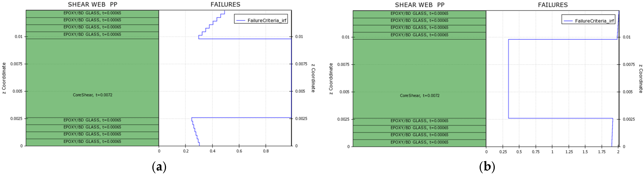Click the (b) subfigure caption label
The image size is (644, 176).
click(x=487, y=167)
